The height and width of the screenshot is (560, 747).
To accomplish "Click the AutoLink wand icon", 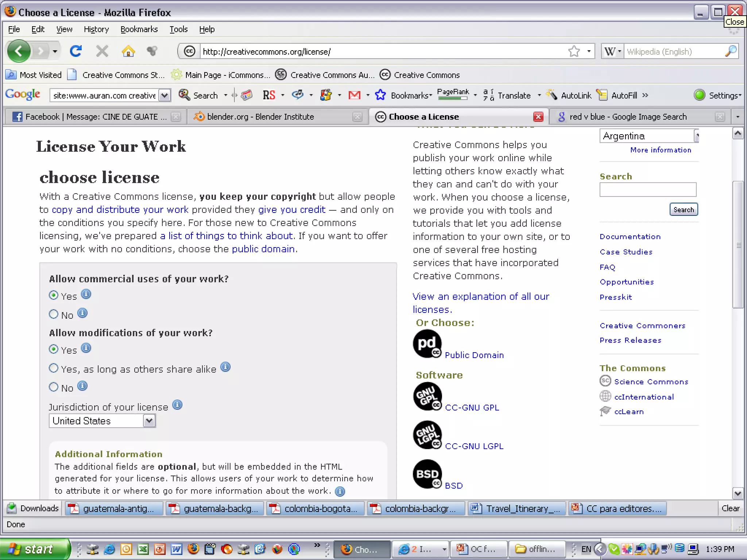I will tap(551, 94).
